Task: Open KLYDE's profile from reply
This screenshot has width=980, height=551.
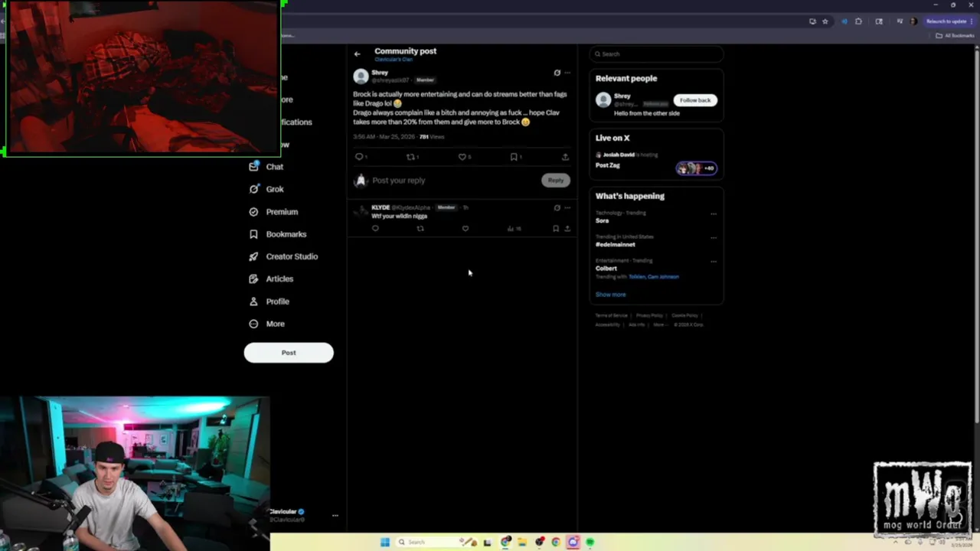Action: (381, 207)
